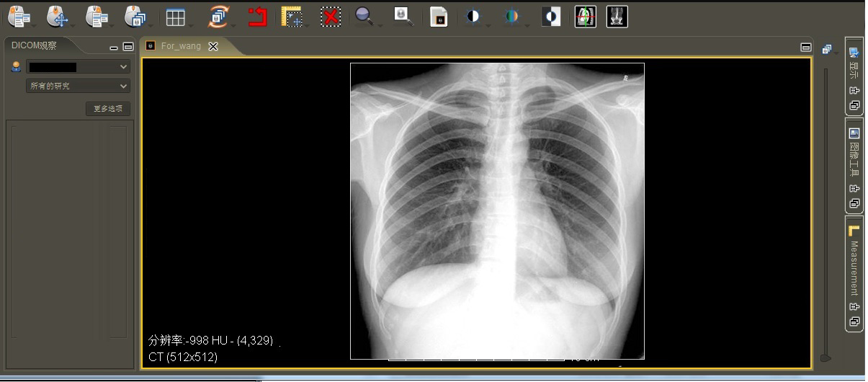Viewport: 868px width, 382px height.
Task: Click the 更多选项 button
Action: click(x=108, y=109)
